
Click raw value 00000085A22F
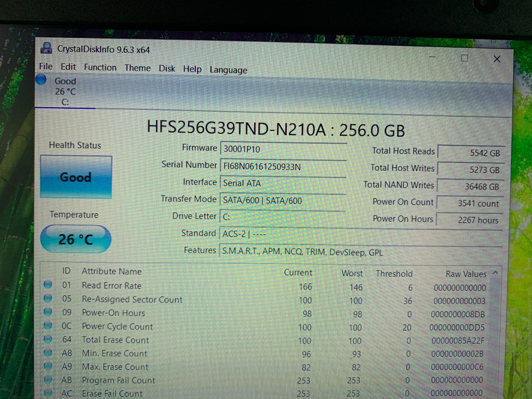(x=458, y=341)
